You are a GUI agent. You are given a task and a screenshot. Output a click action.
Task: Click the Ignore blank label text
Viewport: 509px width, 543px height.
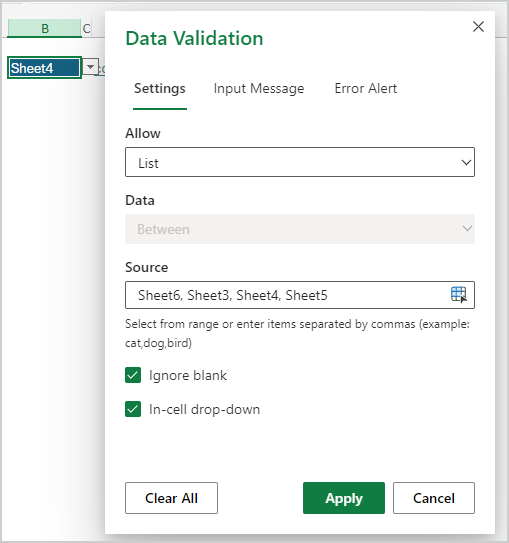[x=188, y=375]
